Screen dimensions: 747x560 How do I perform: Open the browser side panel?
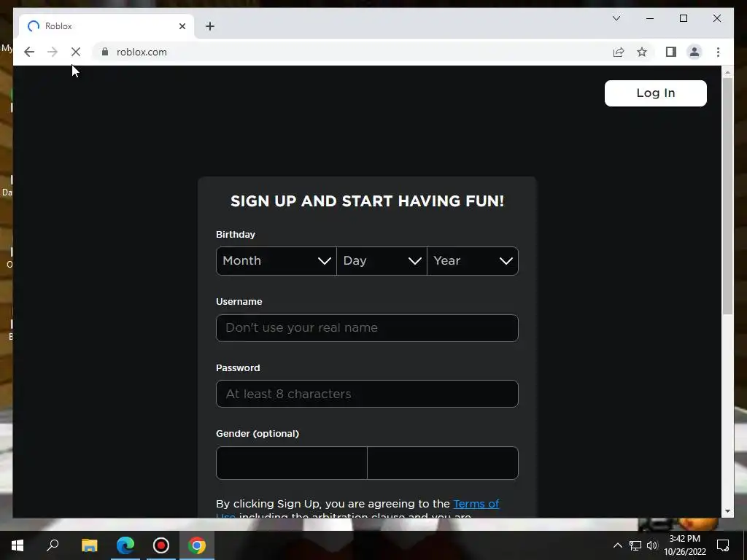click(x=671, y=52)
